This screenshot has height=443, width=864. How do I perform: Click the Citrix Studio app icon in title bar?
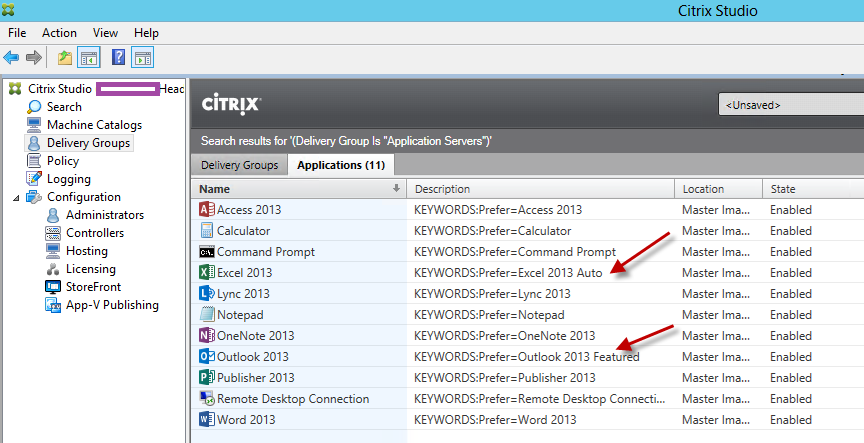pyautogui.click(x=8, y=9)
